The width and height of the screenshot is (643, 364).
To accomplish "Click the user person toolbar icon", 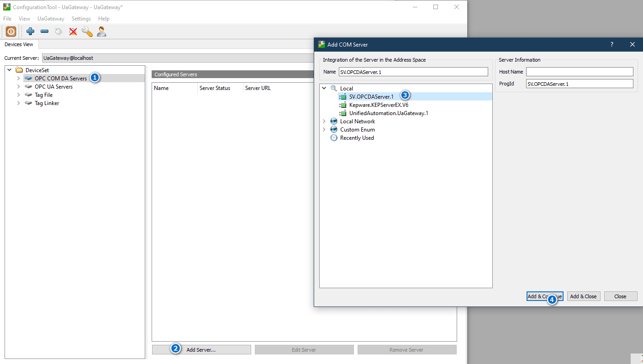I will pos(101,32).
